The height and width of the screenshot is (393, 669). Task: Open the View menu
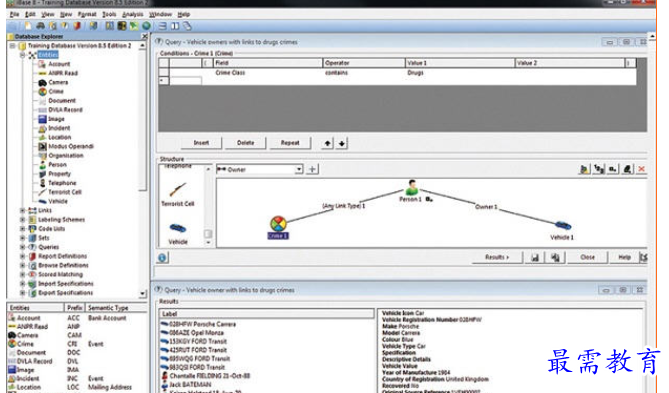[48, 14]
